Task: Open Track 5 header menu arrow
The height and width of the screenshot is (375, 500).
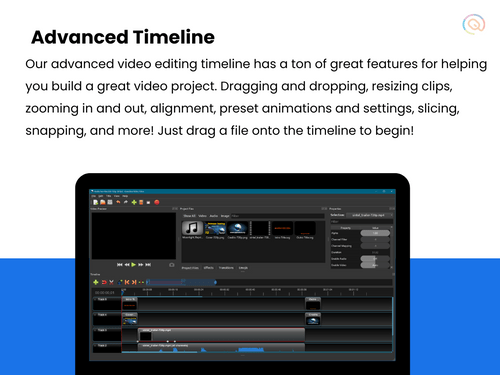Action: (x=95, y=299)
